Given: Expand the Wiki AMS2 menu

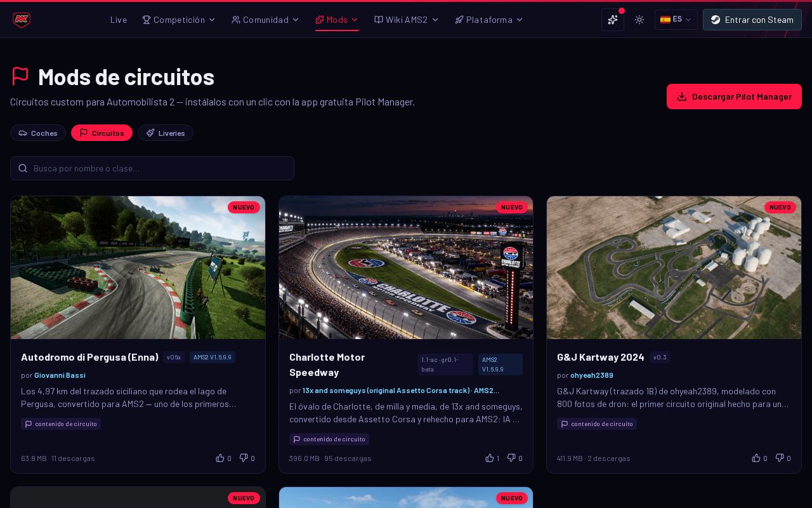Looking at the screenshot, I should pyautogui.click(x=407, y=20).
